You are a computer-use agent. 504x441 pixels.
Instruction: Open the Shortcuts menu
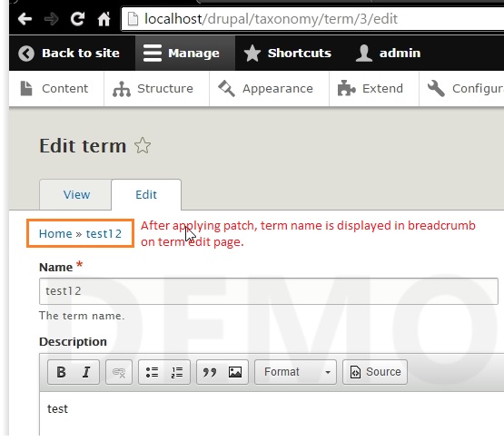[287, 53]
